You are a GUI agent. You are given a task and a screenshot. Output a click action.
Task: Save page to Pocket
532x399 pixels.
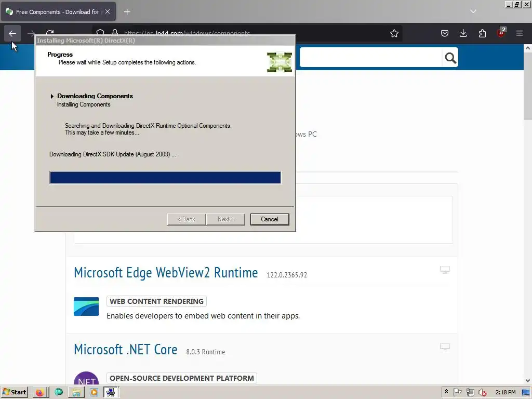pyautogui.click(x=445, y=33)
